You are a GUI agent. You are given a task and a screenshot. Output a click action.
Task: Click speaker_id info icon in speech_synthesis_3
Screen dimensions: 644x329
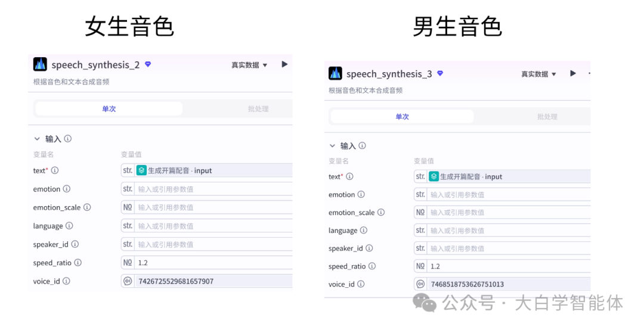pyautogui.click(x=369, y=248)
